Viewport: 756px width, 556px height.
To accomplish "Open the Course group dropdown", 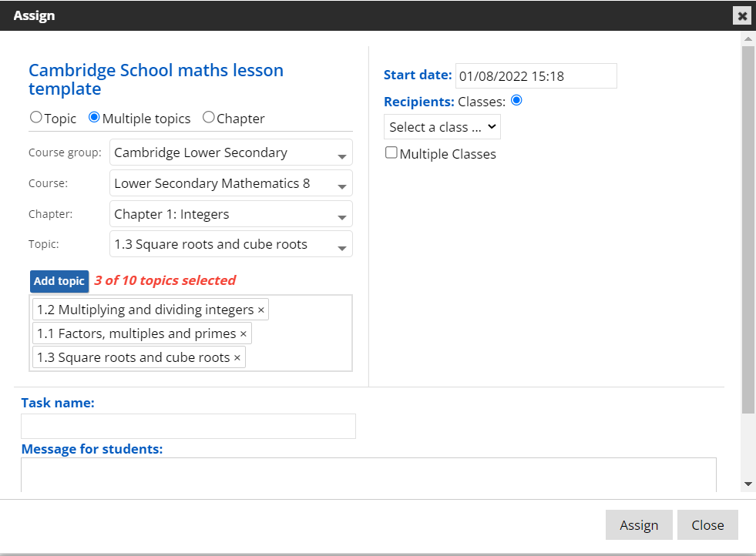I will click(x=231, y=152).
